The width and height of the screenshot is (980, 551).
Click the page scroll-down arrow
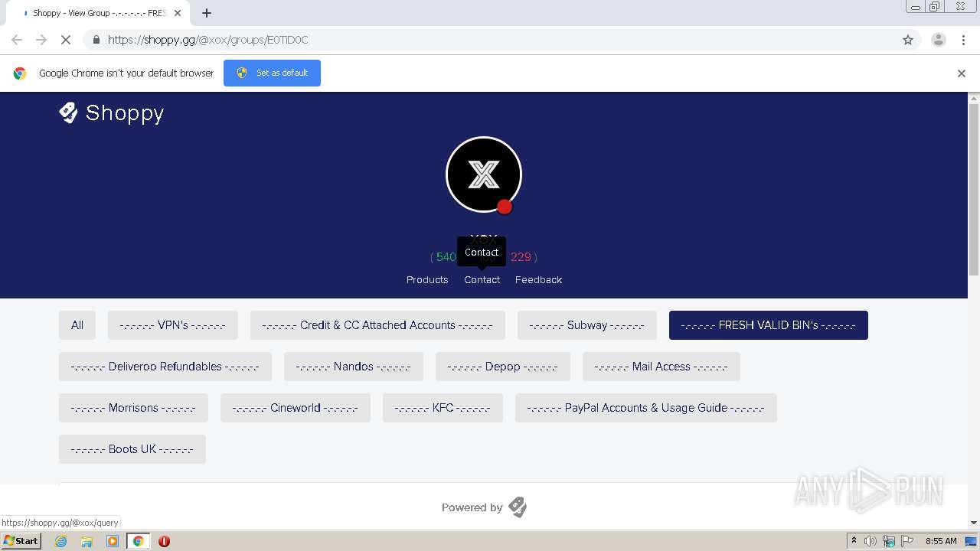pos(974,523)
